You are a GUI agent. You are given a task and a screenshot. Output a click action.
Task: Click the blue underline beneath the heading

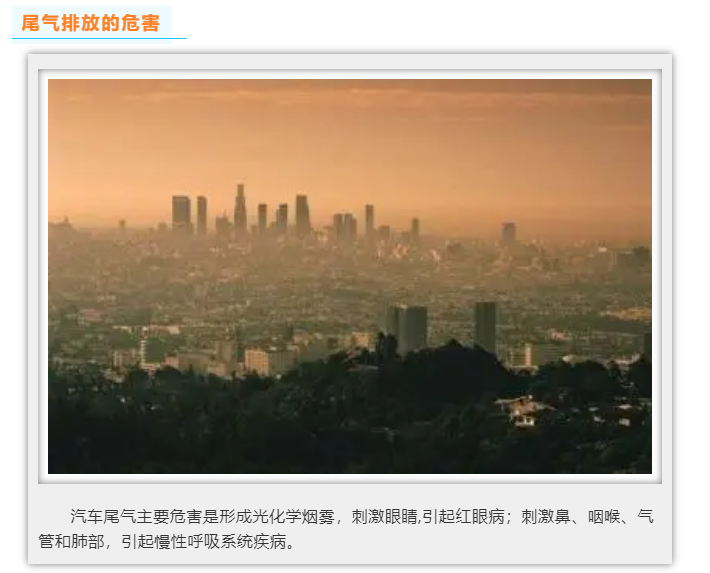click(99, 39)
